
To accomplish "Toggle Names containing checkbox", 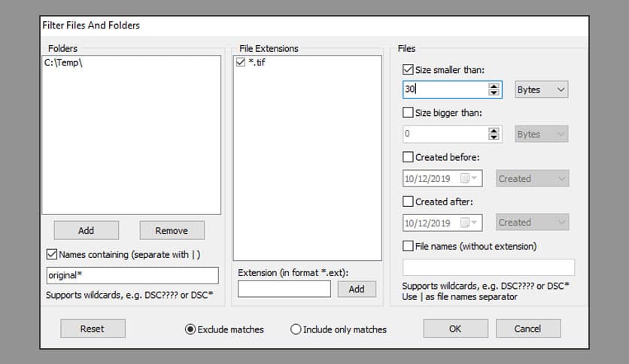I will point(52,254).
